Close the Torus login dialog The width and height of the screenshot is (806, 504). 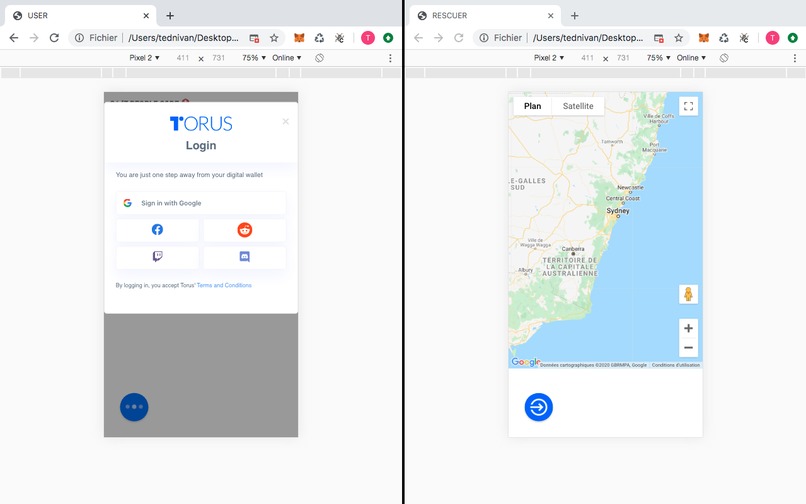[286, 121]
